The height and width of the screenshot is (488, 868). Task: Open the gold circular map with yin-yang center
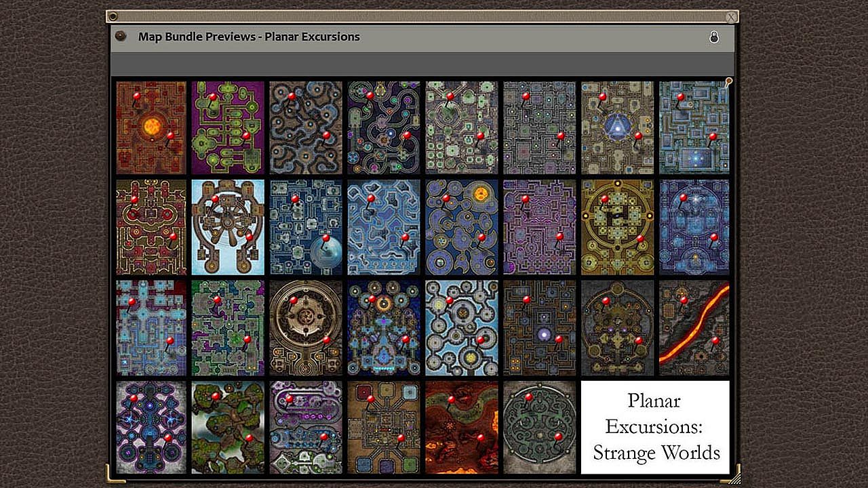pyautogui.click(x=617, y=227)
